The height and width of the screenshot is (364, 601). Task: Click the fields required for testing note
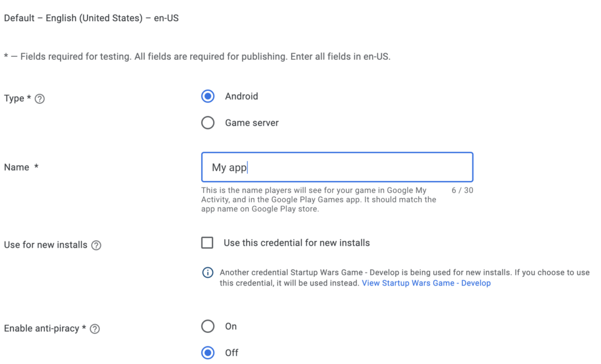click(x=197, y=57)
